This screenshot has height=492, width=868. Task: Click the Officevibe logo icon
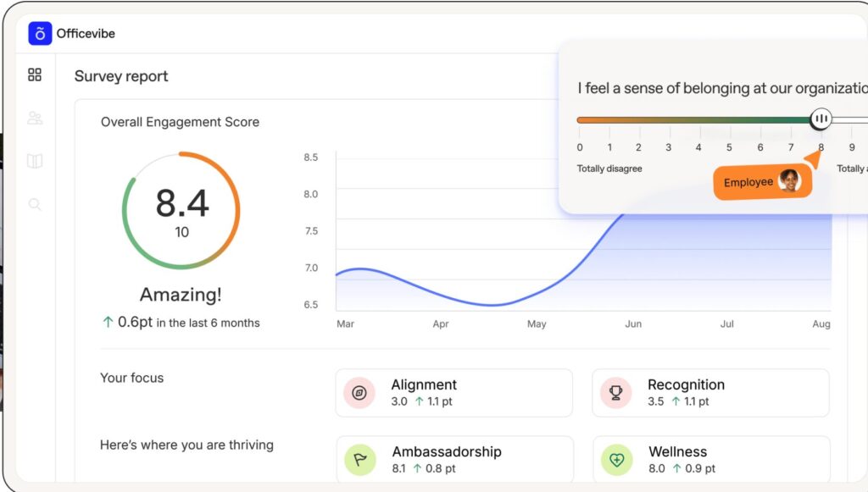point(40,34)
